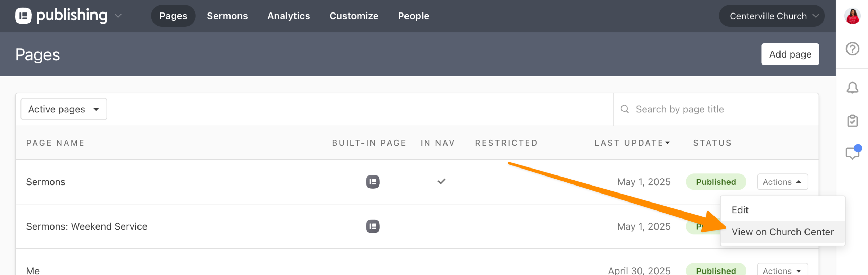Click the search magnifier icon
Viewport: 868px width, 275px height.
click(625, 109)
